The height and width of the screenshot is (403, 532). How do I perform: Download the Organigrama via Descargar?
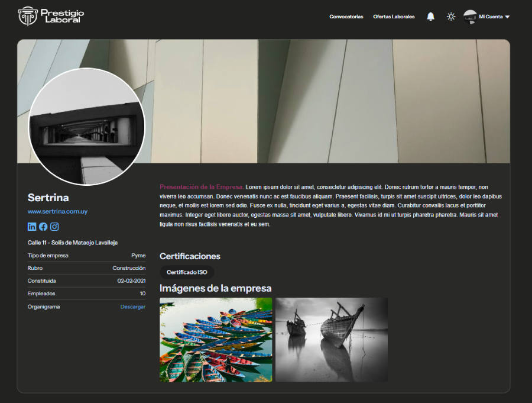click(132, 307)
